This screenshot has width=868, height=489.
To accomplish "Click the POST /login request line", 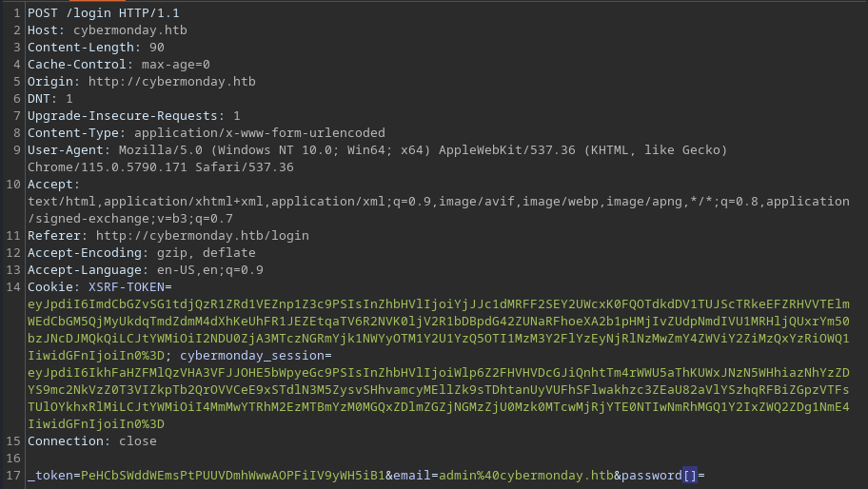I will (104, 12).
